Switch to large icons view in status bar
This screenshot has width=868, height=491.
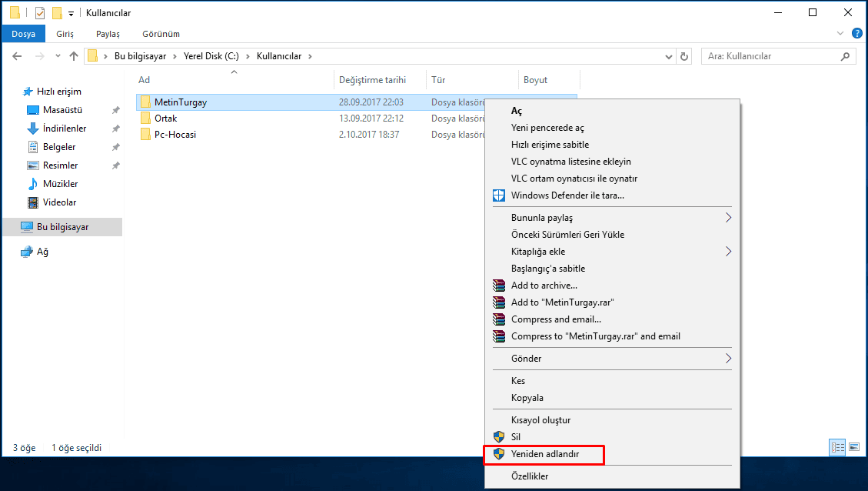point(853,447)
